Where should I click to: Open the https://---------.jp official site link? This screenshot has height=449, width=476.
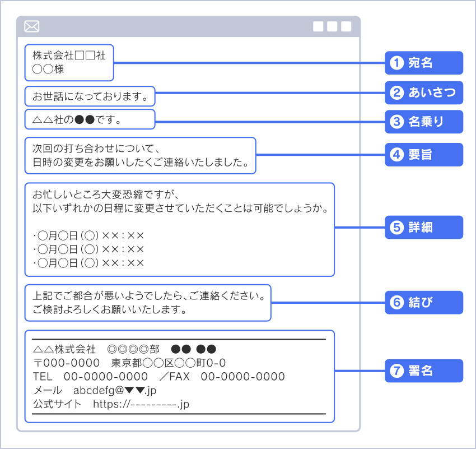(141, 404)
